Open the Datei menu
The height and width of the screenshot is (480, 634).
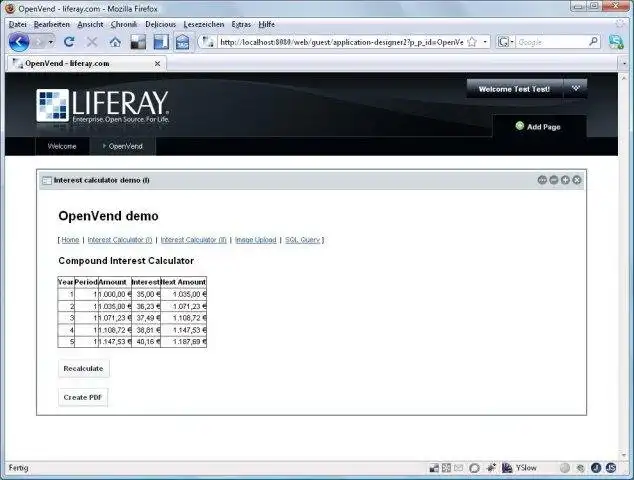click(x=17, y=24)
